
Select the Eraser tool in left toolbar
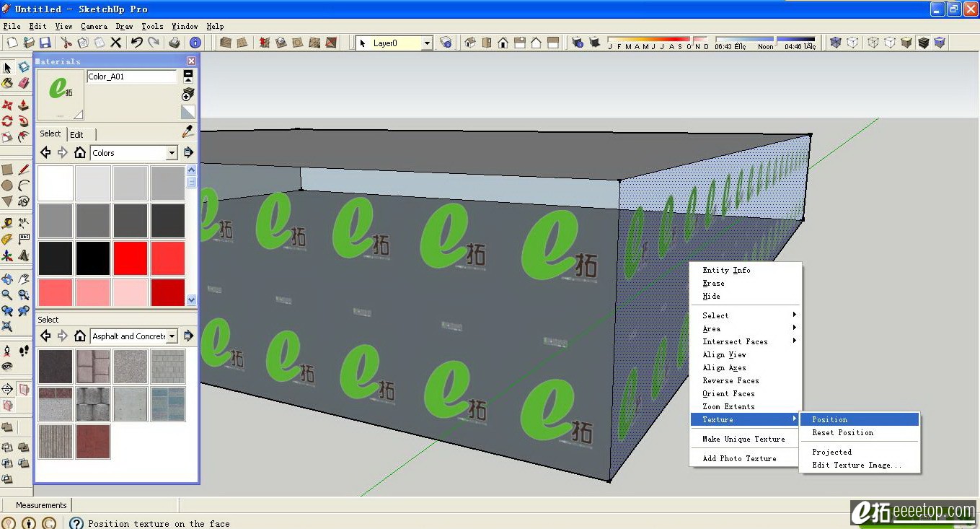[x=23, y=84]
